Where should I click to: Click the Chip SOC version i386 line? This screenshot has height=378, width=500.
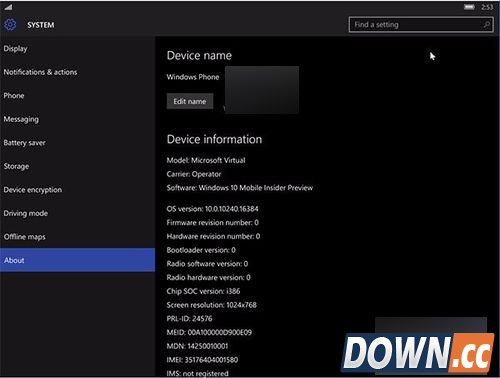tap(203, 291)
